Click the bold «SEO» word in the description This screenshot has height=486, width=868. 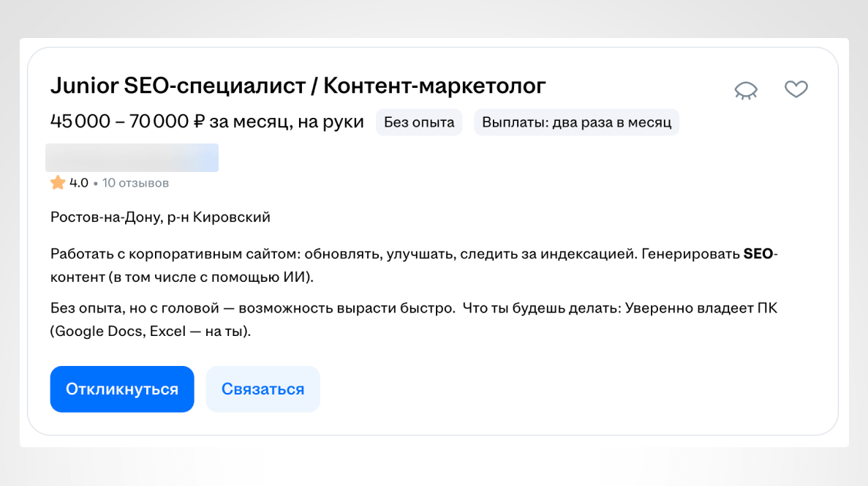pos(760,253)
